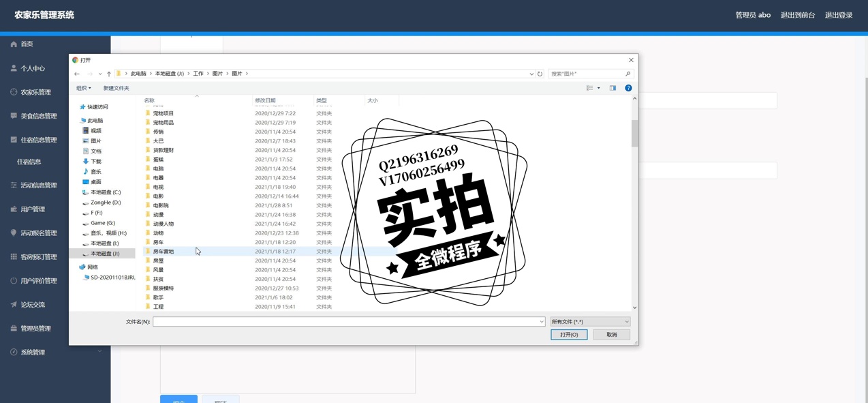Open the help icon in dialog toolbar
868x403 pixels.
(x=628, y=88)
